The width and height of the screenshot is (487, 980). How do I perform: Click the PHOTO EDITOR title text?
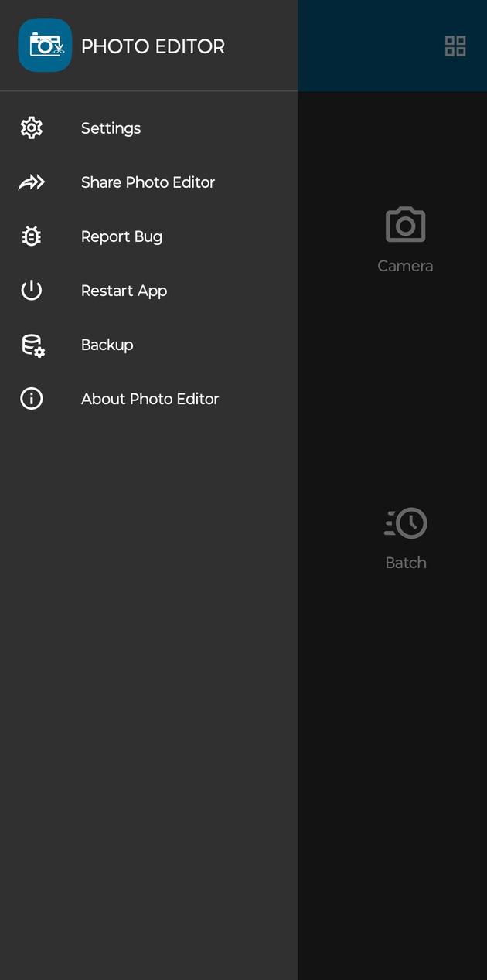point(154,46)
